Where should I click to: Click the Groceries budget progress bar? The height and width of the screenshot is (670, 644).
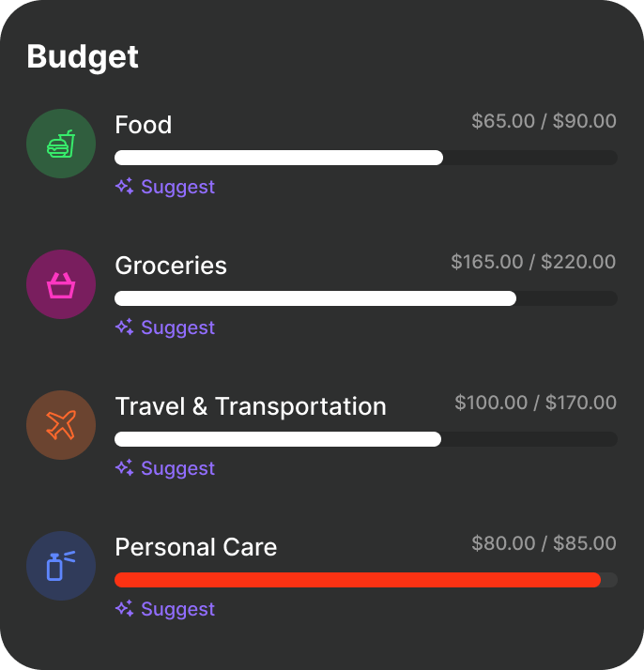(366, 298)
